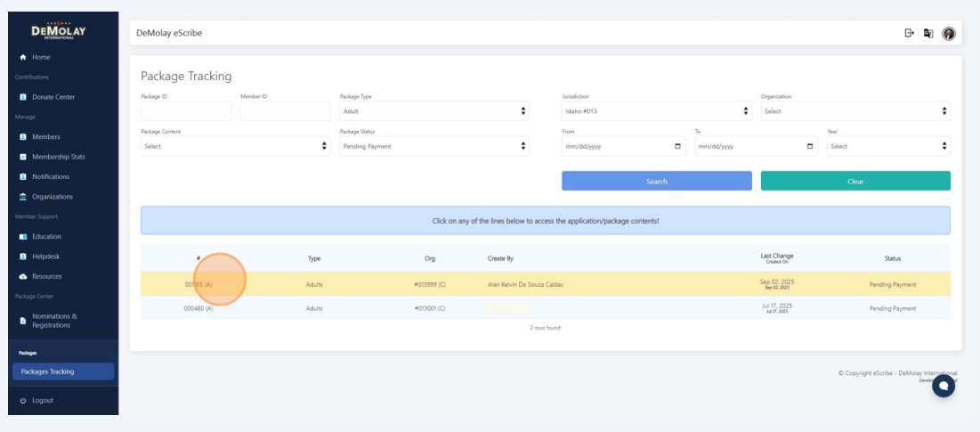Click the Org column header
This screenshot has width=980, height=432.
(x=429, y=258)
